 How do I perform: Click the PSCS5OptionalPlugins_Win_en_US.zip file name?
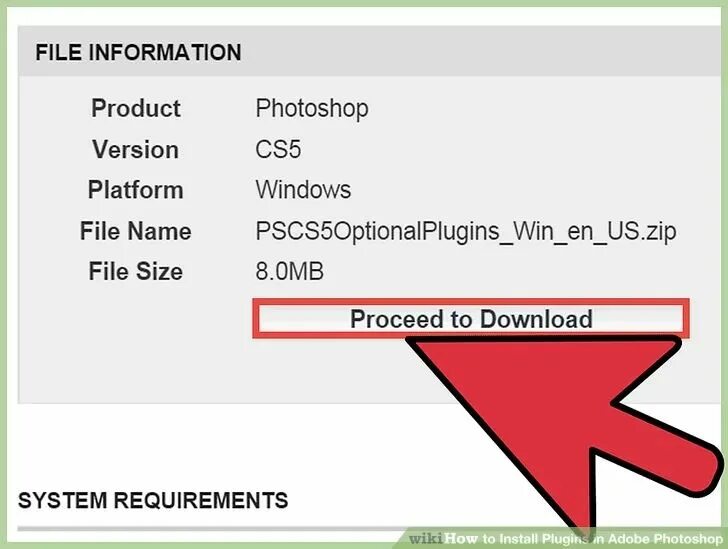(466, 232)
